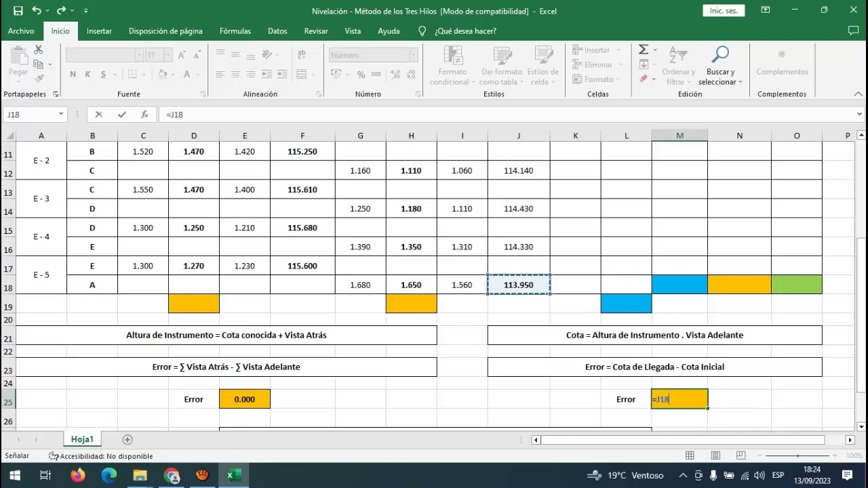
Task: Cancel the formula entry with X button
Action: [x=99, y=115]
